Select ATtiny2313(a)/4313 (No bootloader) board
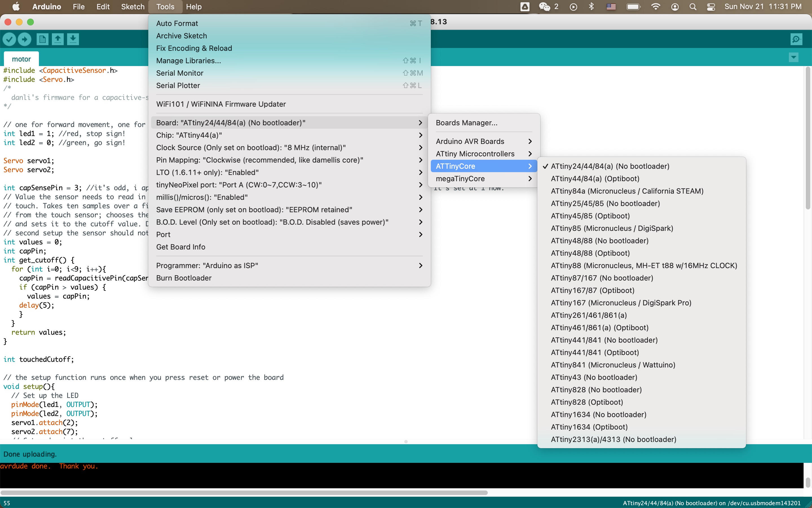The width and height of the screenshot is (812, 508). pos(641,439)
